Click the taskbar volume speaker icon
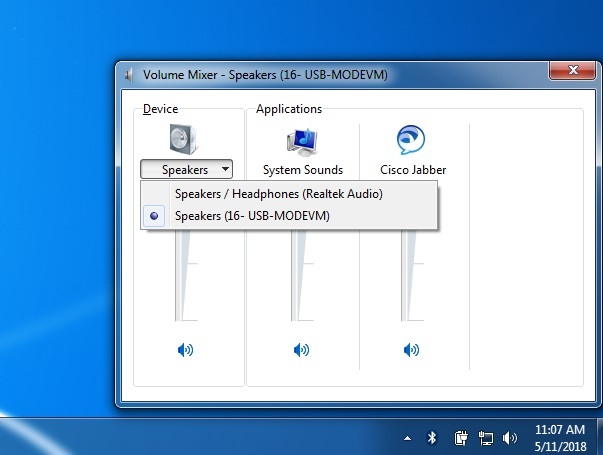The image size is (603, 455). 510,438
